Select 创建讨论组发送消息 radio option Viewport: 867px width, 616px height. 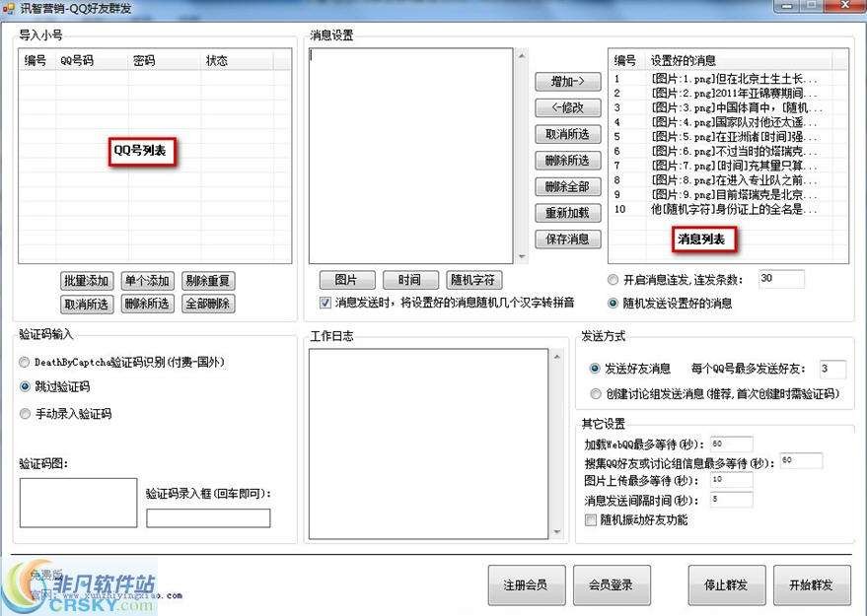(x=595, y=394)
